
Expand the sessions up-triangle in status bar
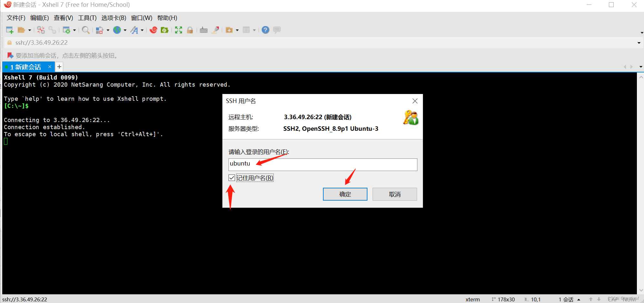pyautogui.click(x=579, y=299)
